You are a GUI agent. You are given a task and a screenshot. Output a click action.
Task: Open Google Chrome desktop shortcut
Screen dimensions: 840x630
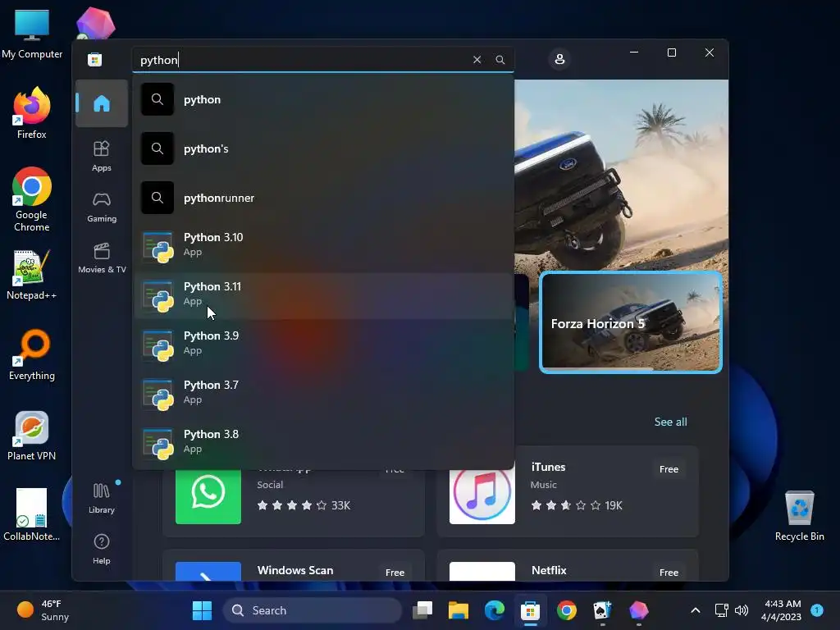pos(32,199)
